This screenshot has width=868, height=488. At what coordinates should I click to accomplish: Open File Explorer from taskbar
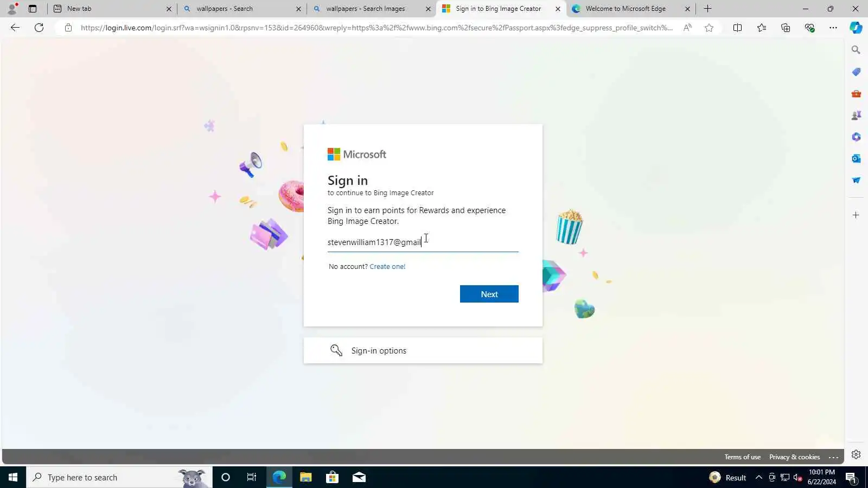[x=305, y=477]
